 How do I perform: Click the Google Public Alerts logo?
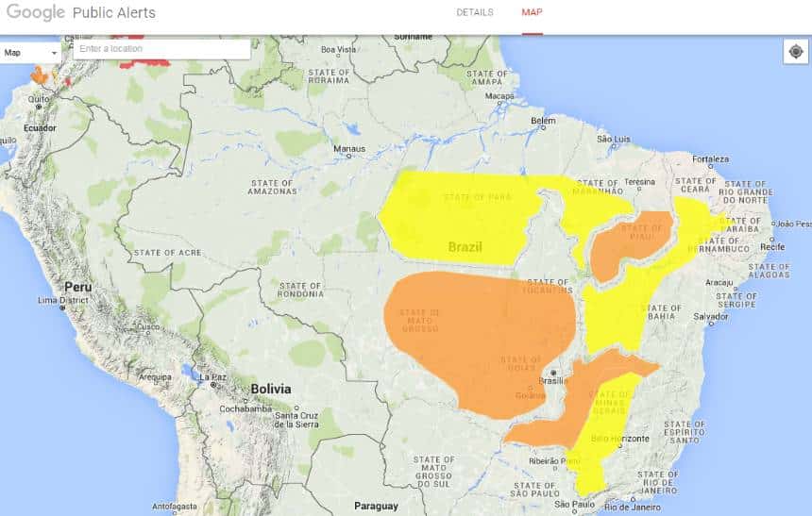coord(81,12)
